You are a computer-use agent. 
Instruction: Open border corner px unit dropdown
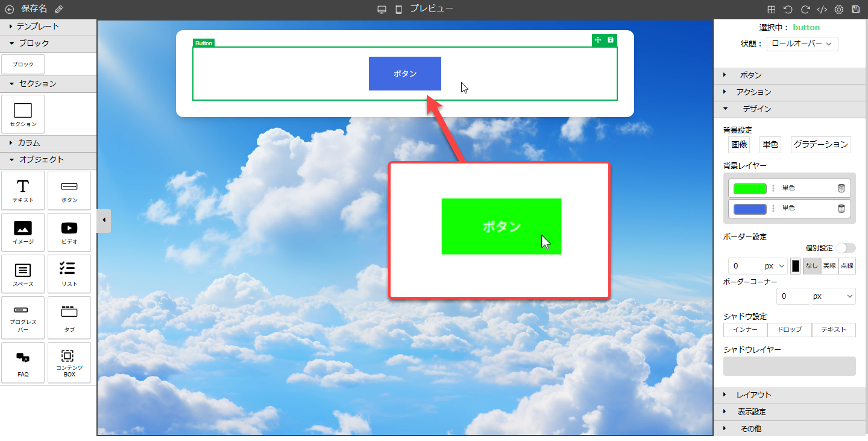pos(833,296)
